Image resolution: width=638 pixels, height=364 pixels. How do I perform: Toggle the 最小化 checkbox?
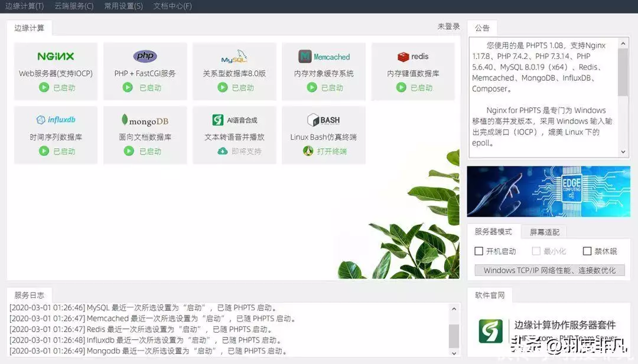point(536,251)
